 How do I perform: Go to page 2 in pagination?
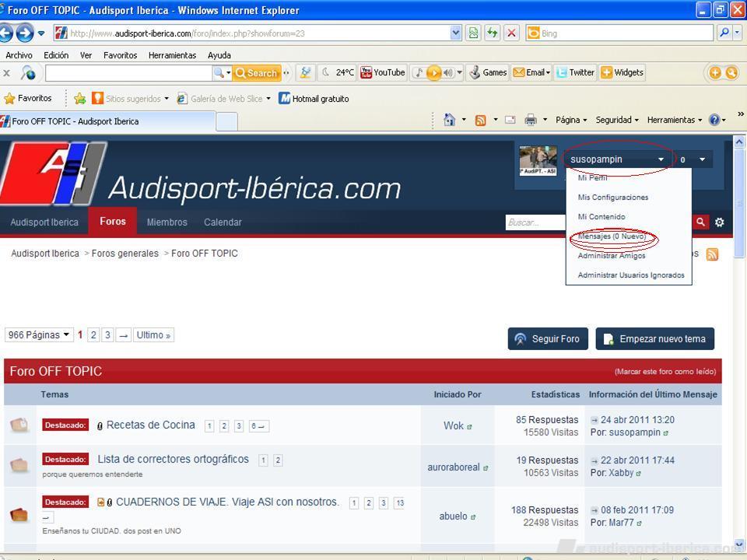(93, 334)
